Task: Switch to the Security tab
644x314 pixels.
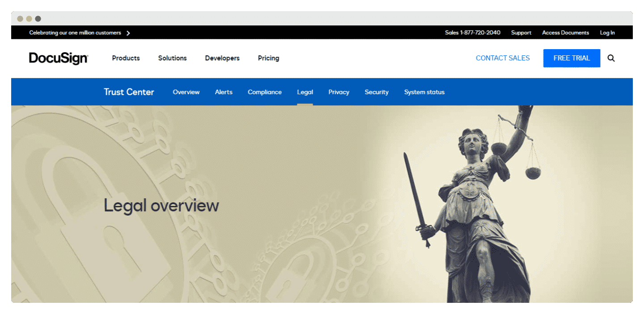Action: 377,92
